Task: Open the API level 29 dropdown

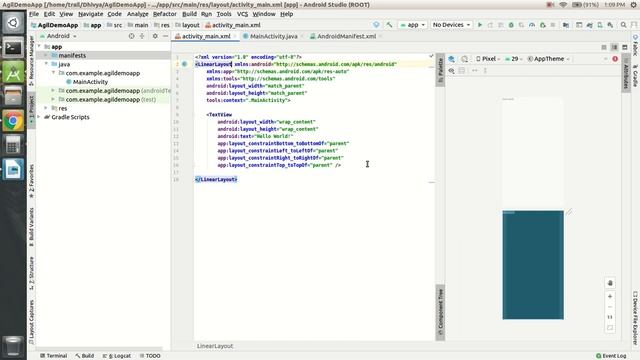Action: 513,59
